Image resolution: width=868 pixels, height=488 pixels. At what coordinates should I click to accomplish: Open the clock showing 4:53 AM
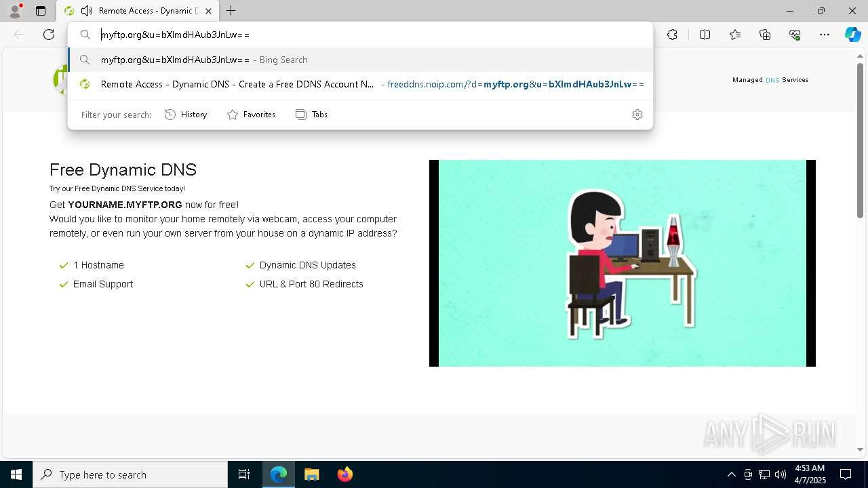click(x=810, y=474)
